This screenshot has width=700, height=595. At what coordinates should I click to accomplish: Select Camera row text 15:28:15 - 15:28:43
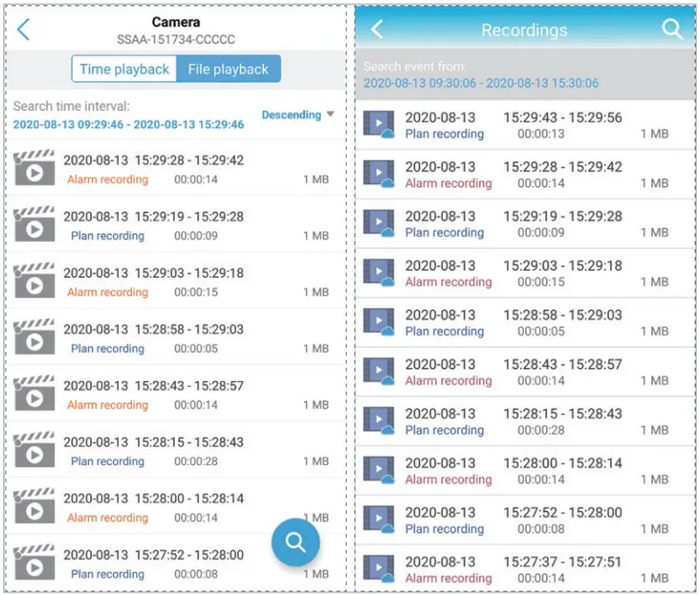coord(190,442)
